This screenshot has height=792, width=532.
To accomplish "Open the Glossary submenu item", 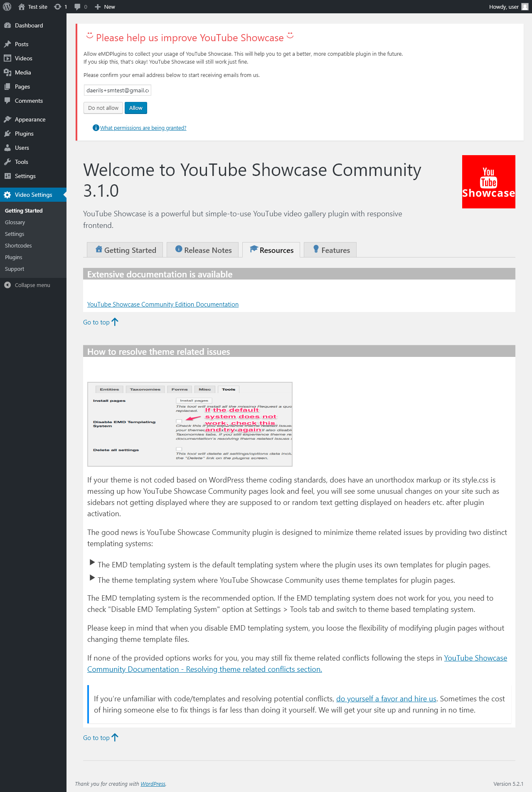I will 15,223.
